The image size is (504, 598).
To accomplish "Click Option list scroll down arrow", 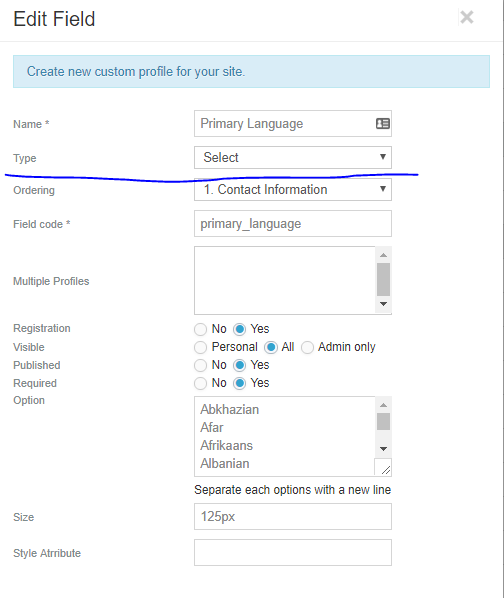I will pos(384,448).
